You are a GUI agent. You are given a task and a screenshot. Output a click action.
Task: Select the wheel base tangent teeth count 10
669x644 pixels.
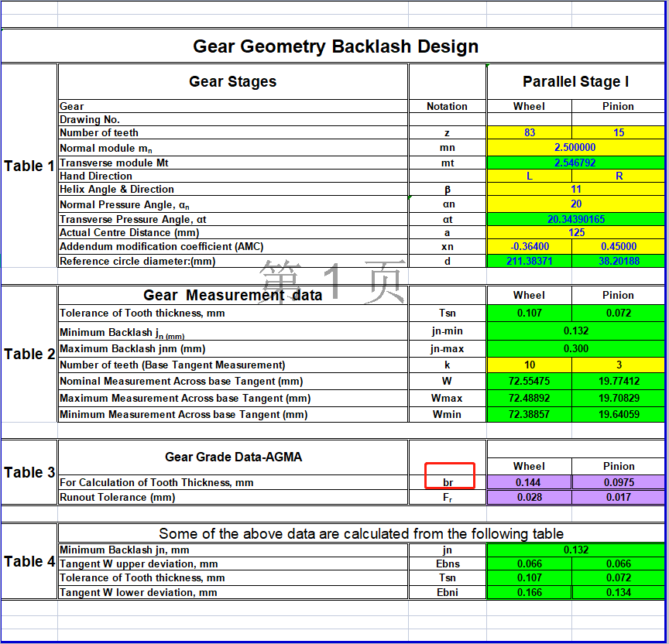pos(529,365)
